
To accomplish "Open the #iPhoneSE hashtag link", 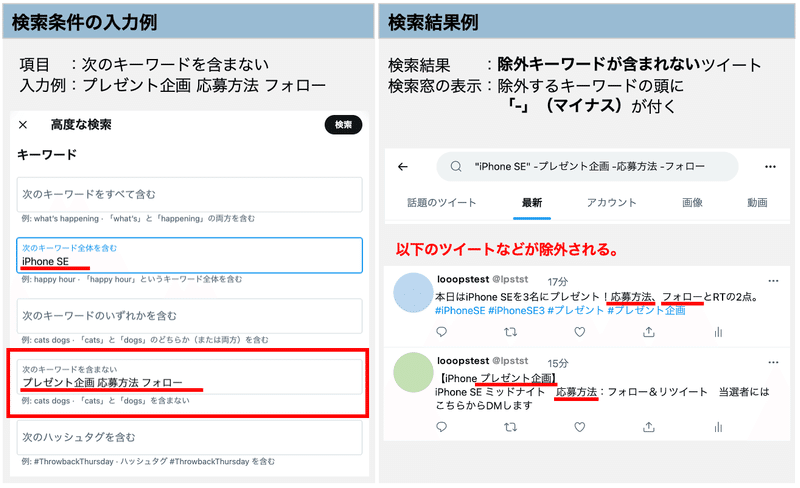I will [460, 310].
